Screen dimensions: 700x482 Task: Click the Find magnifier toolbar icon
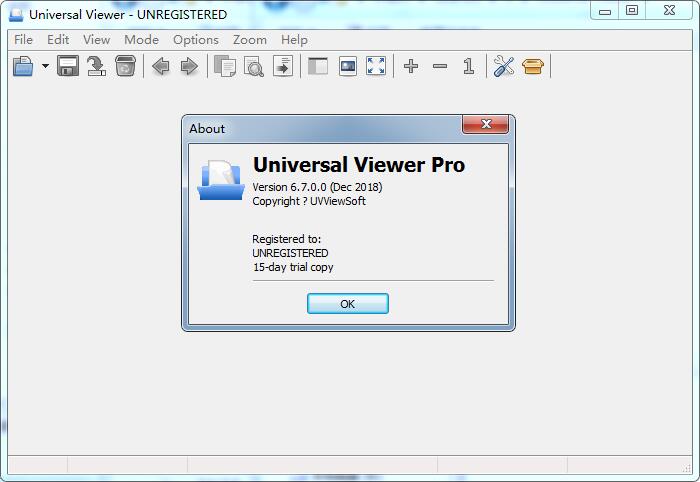click(254, 66)
